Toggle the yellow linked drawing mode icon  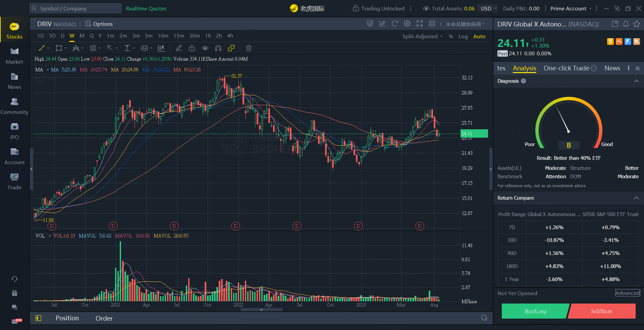point(231,48)
